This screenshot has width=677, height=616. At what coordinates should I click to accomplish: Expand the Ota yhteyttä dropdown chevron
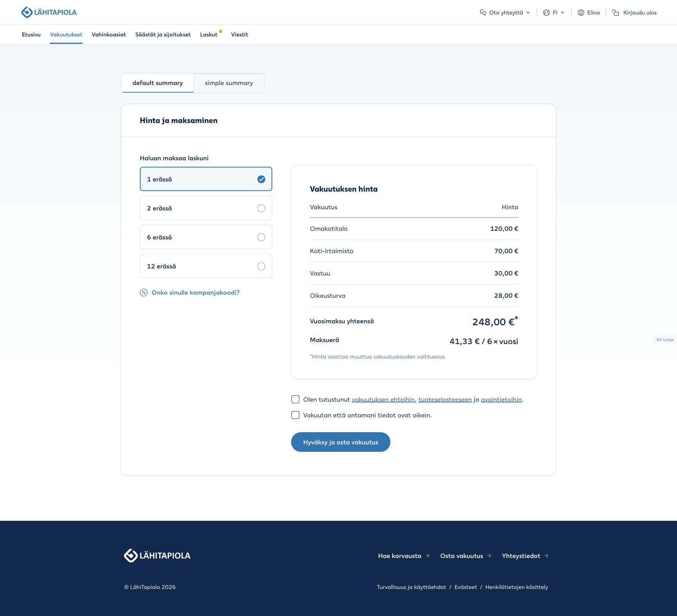(528, 13)
